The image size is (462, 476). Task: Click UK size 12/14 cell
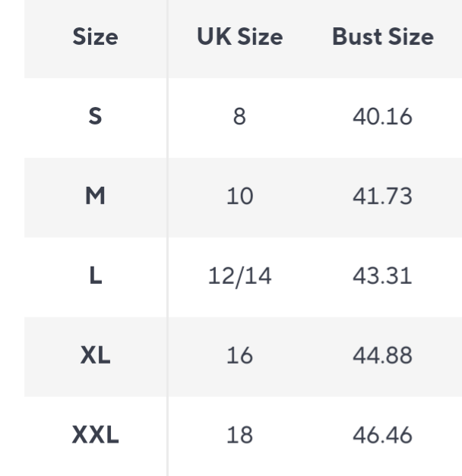click(239, 276)
